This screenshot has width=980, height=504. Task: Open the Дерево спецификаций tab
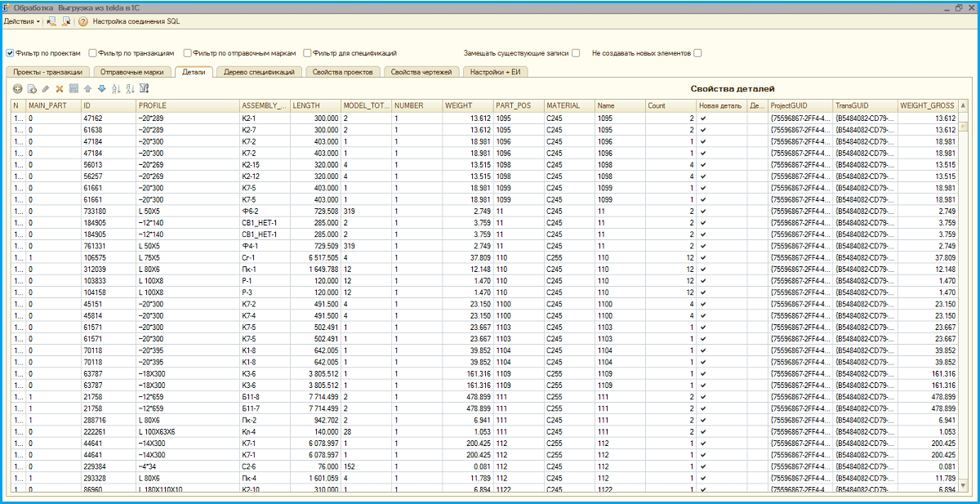click(x=259, y=72)
